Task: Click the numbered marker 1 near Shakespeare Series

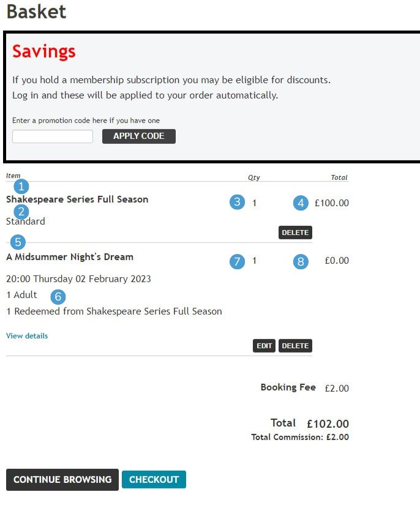Action: pos(21,187)
